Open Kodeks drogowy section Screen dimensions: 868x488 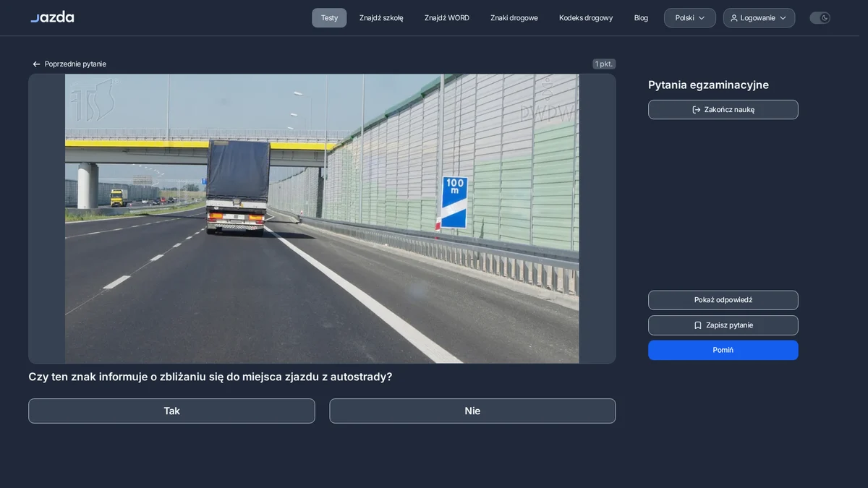[586, 18]
